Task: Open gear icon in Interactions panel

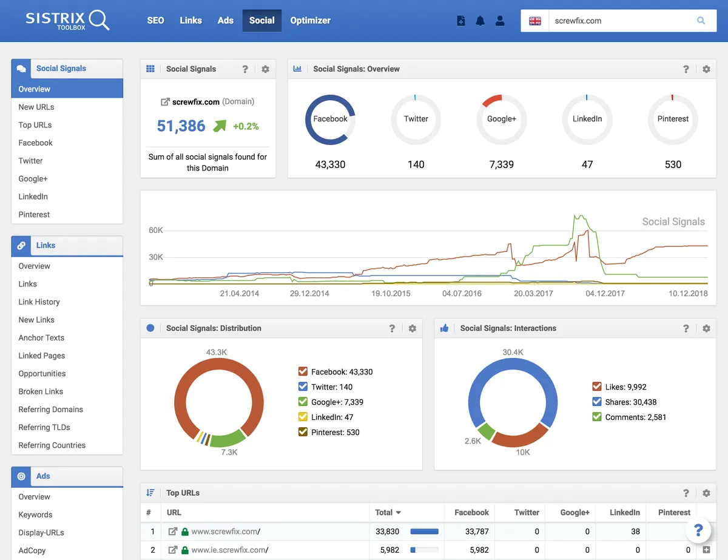Action: coord(706,328)
